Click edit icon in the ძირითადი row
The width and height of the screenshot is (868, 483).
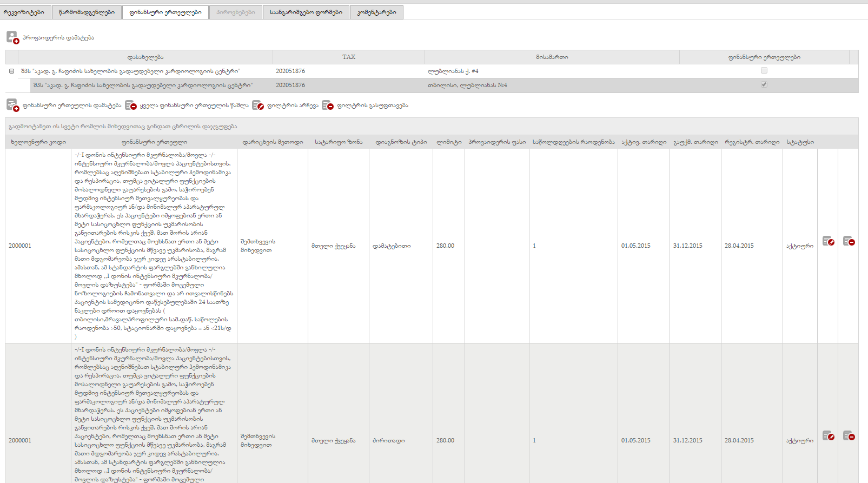(828, 436)
